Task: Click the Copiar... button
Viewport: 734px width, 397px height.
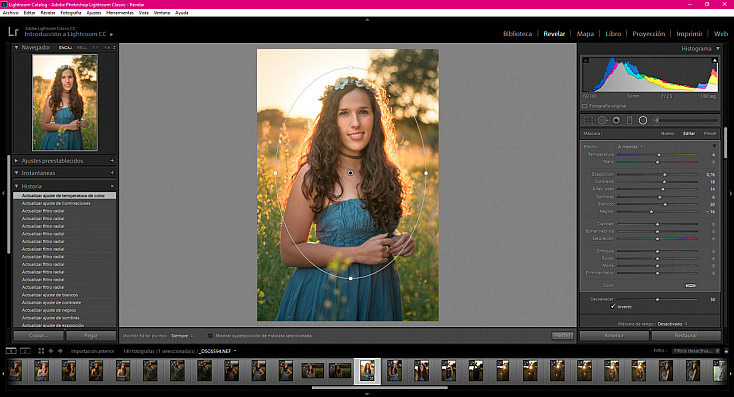Action: coord(38,335)
